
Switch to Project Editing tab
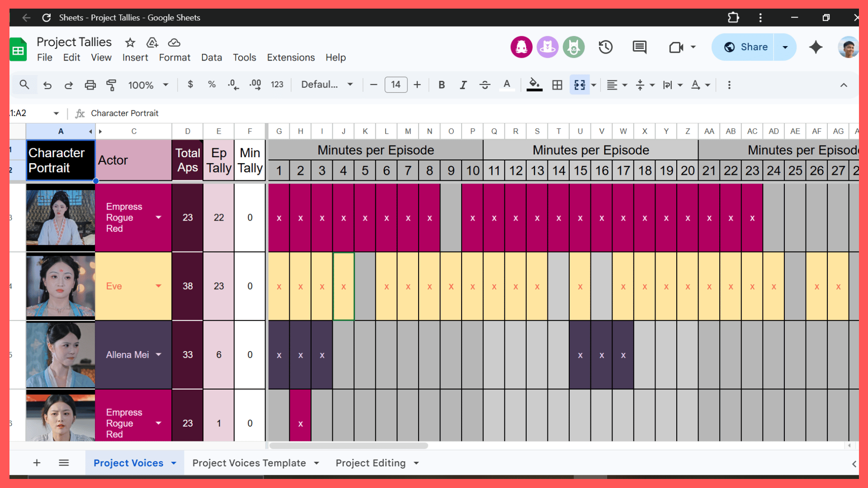(x=370, y=463)
